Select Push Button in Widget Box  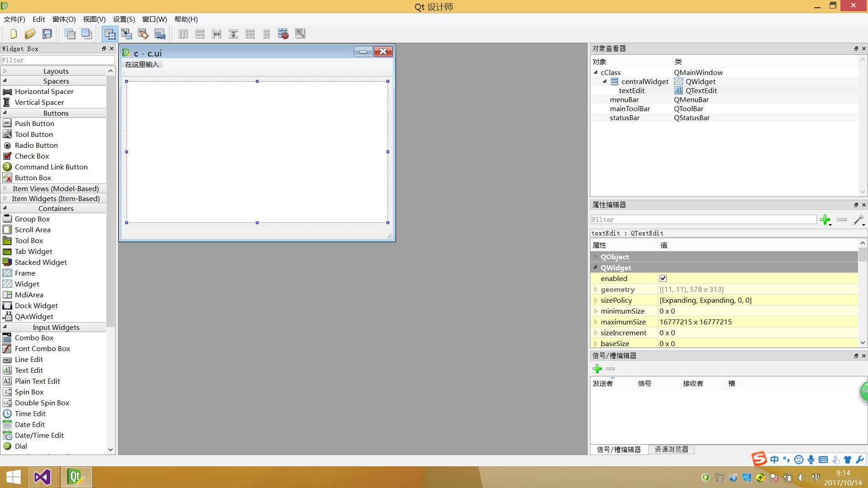coord(34,123)
